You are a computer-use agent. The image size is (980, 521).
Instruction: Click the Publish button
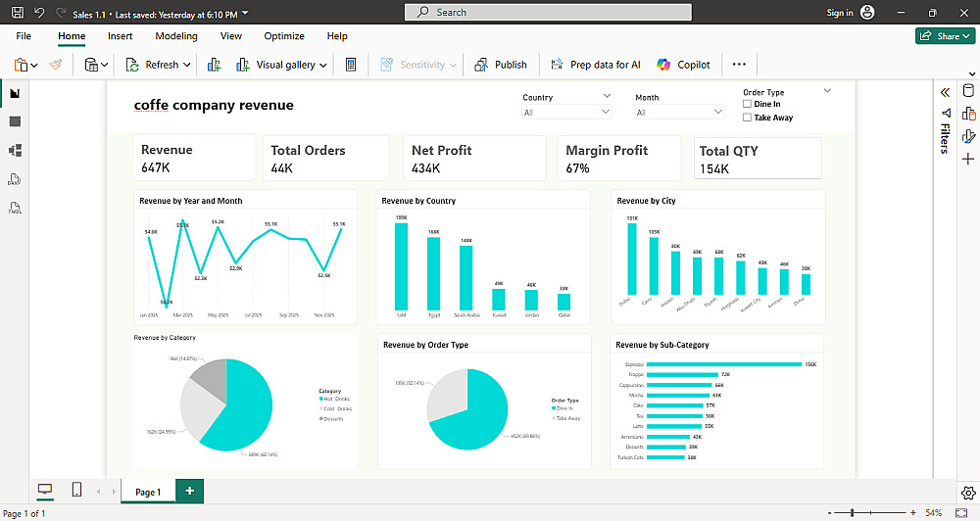pos(501,65)
